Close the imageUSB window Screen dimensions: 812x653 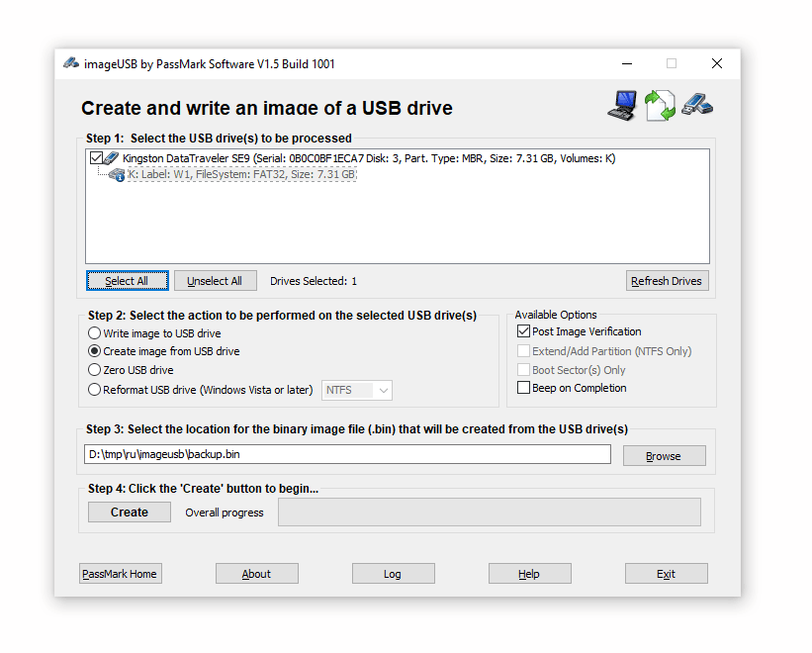click(x=717, y=63)
